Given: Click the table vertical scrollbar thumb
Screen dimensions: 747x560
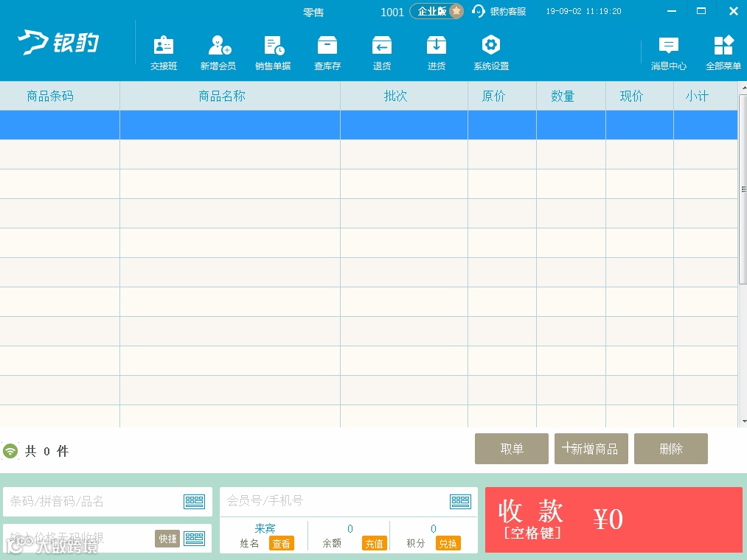Looking at the screenshot, I should 743,189.
